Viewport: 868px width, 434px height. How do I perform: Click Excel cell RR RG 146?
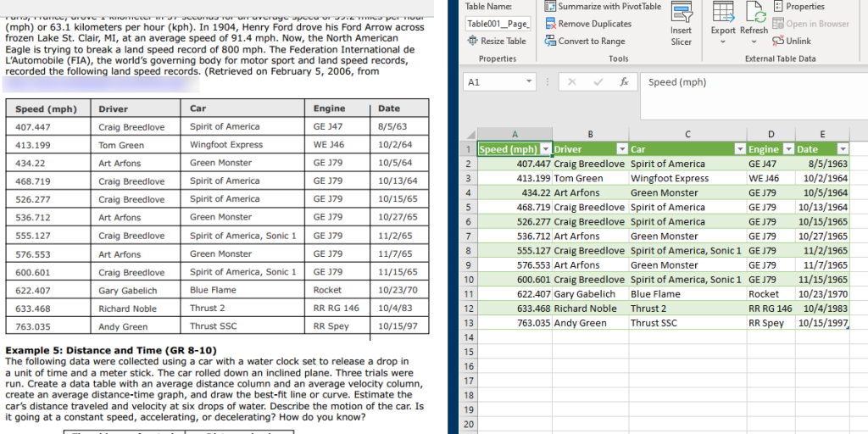(x=771, y=309)
